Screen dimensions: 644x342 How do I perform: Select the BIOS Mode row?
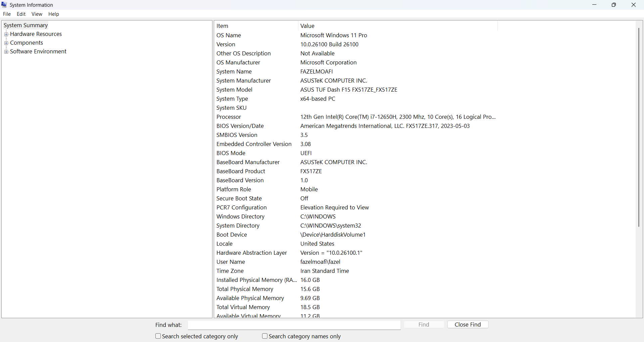[x=356, y=153]
